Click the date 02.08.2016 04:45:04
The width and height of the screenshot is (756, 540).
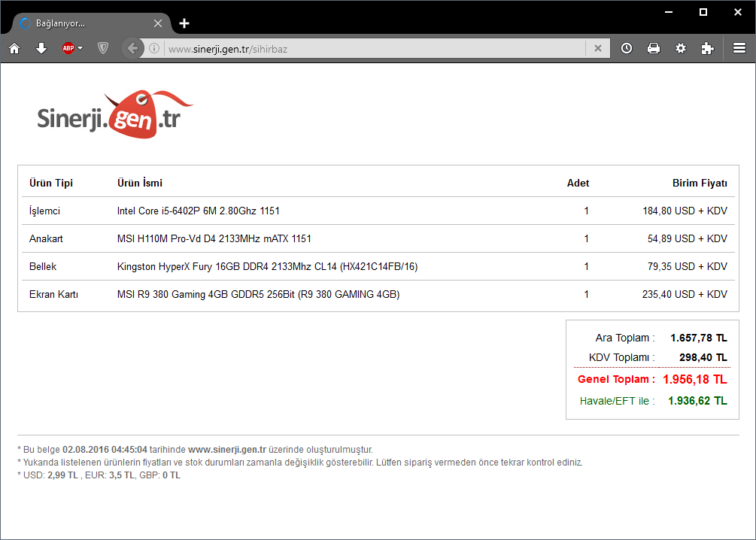pyautogui.click(x=105, y=450)
